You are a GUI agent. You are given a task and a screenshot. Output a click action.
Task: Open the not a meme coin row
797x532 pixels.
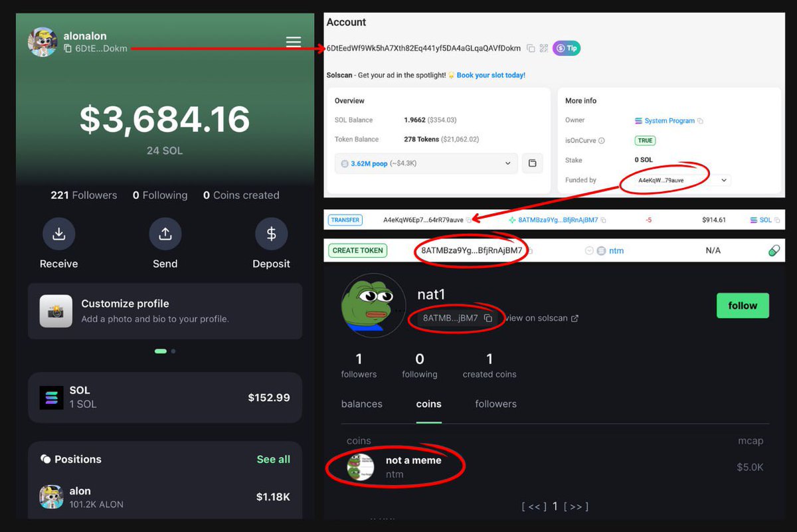(x=555, y=467)
